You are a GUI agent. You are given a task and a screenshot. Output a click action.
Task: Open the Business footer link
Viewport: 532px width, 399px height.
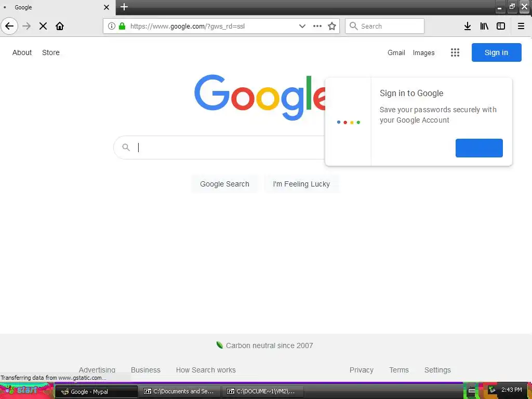click(x=145, y=370)
